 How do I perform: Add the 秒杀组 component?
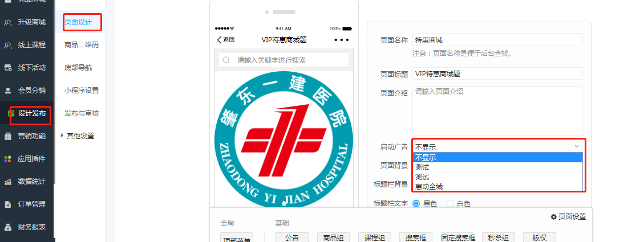point(499,237)
